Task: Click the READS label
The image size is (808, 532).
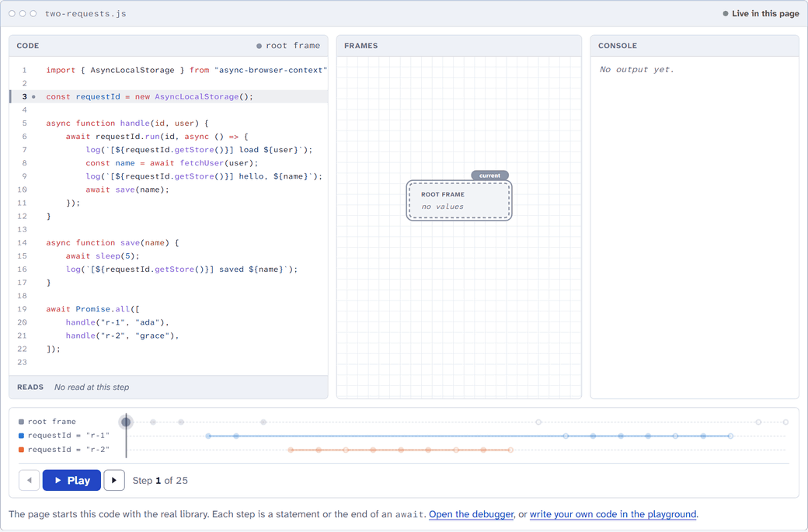Action: coord(30,388)
